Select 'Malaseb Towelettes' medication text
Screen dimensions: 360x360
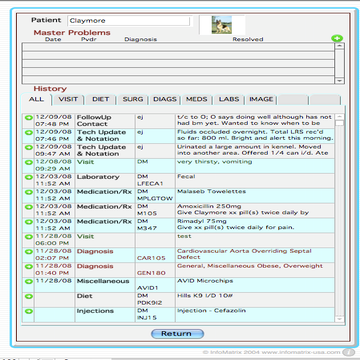(211, 192)
